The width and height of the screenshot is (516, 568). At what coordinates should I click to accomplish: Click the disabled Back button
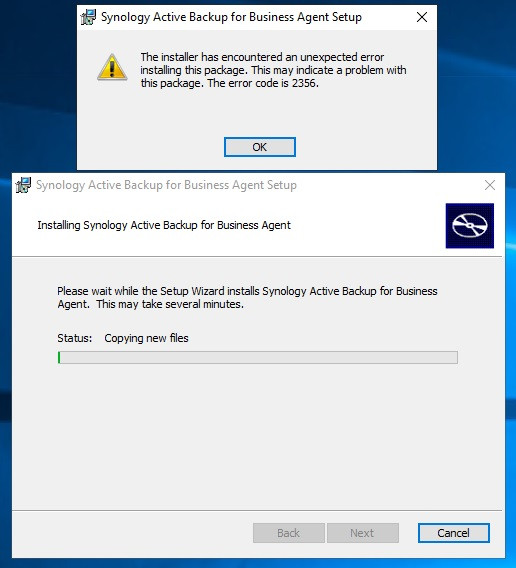point(289,533)
